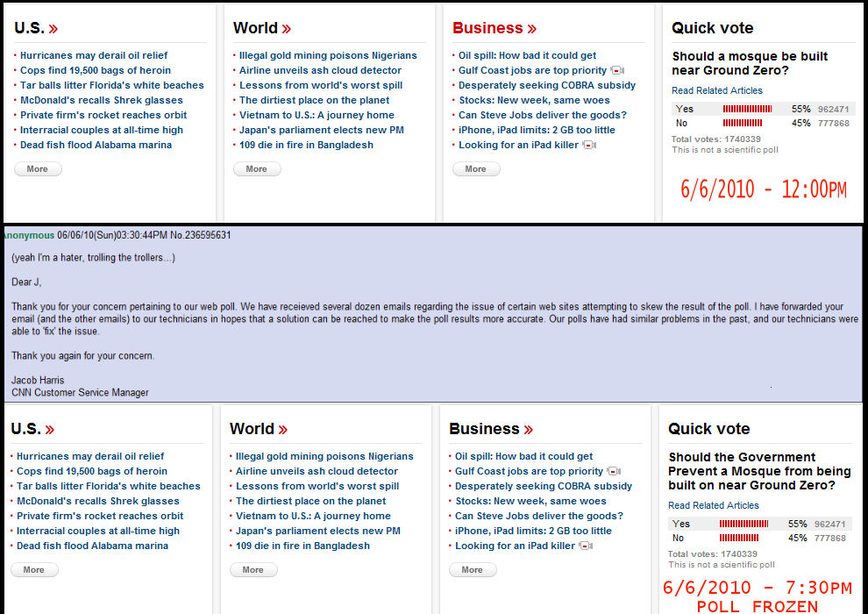Open 'Oil spill: How bad it could get', 12:00PM capture

coord(527,55)
